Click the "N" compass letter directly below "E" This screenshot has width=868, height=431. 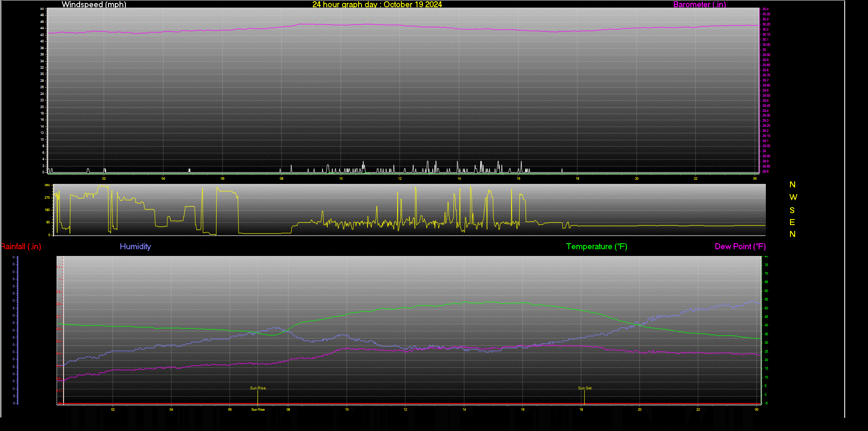pyautogui.click(x=793, y=234)
